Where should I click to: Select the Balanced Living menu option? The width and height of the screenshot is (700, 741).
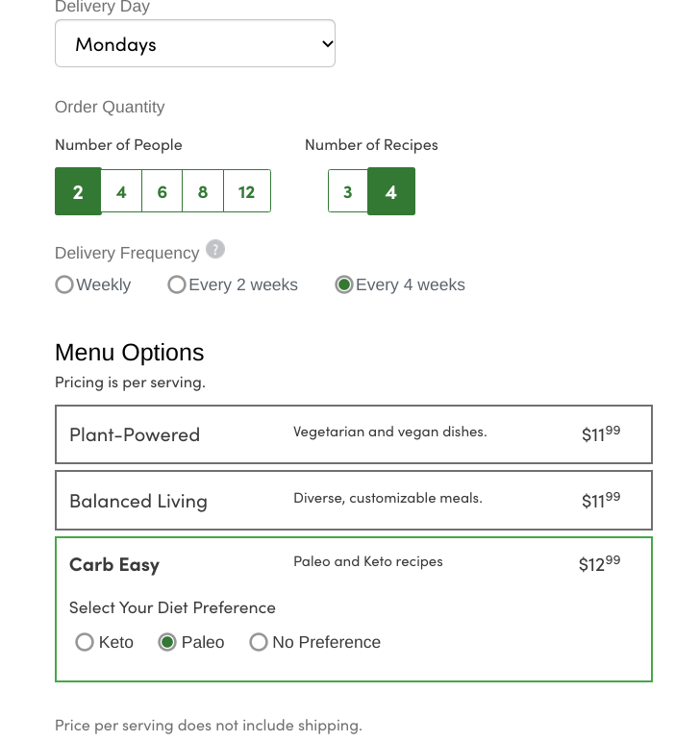(x=138, y=501)
